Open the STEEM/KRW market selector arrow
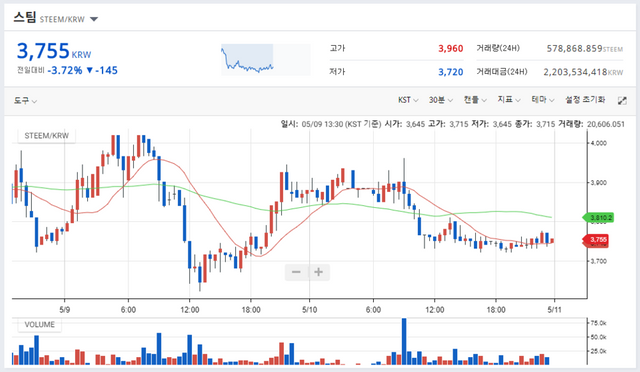The image size is (640, 372). click(x=94, y=19)
